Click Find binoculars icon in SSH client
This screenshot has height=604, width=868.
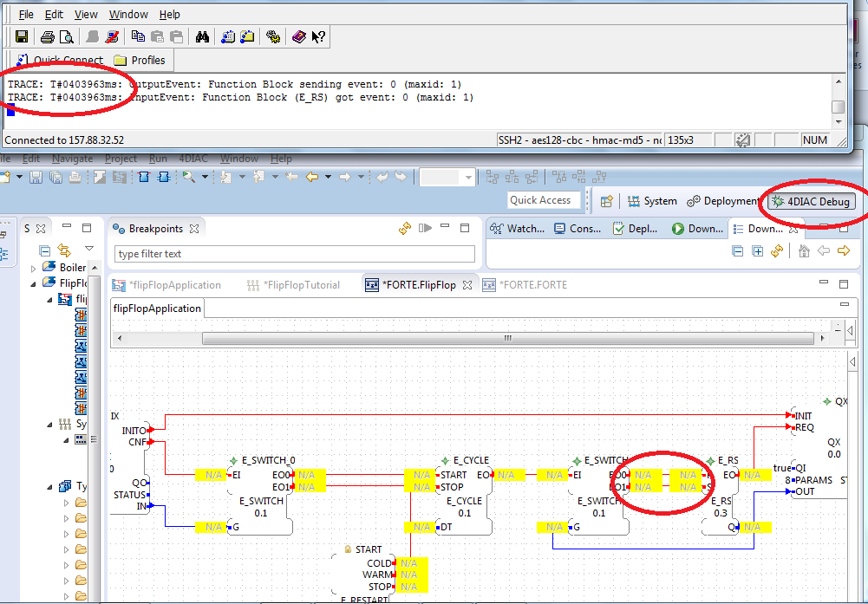[x=202, y=37]
